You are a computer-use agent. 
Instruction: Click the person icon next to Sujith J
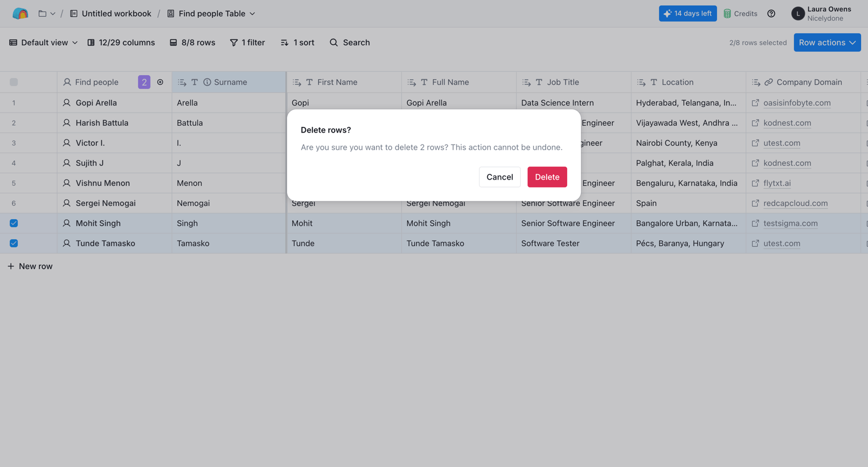click(67, 163)
